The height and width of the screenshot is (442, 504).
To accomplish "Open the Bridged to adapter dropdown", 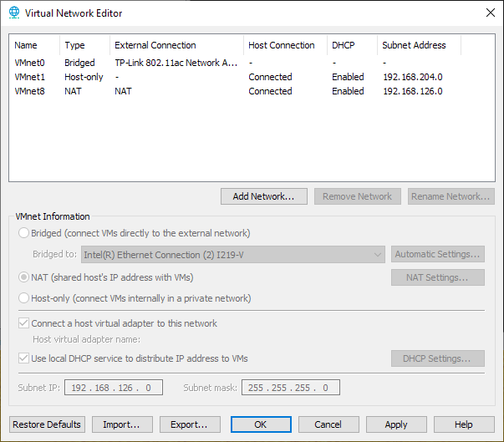I will (232, 255).
